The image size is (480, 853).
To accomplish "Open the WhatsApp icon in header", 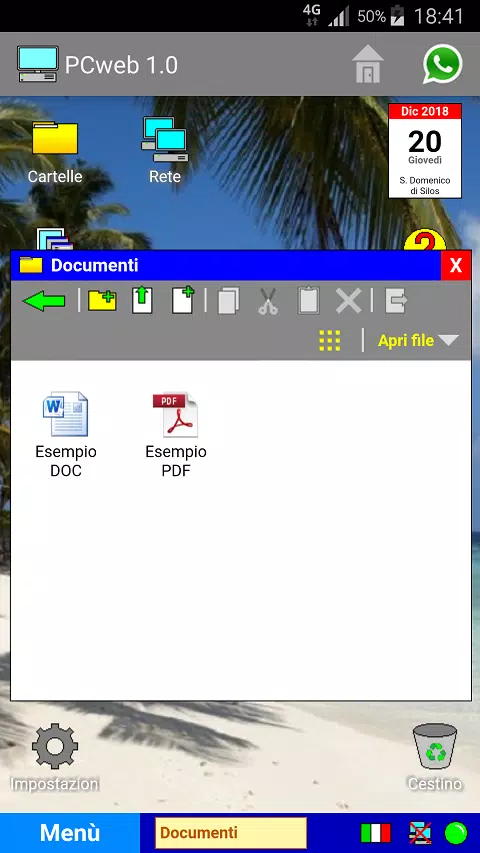I will coord(442,64).
